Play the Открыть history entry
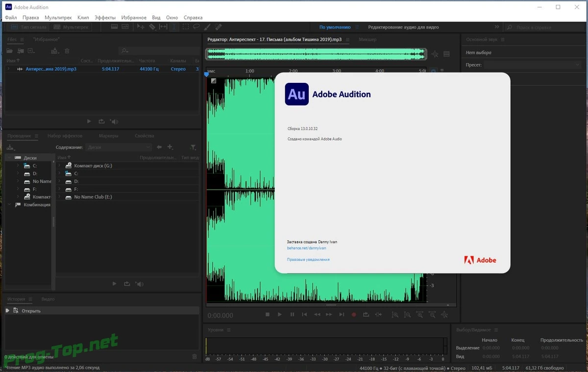Viewport: 588px width, 372px height. coord(7,311)
